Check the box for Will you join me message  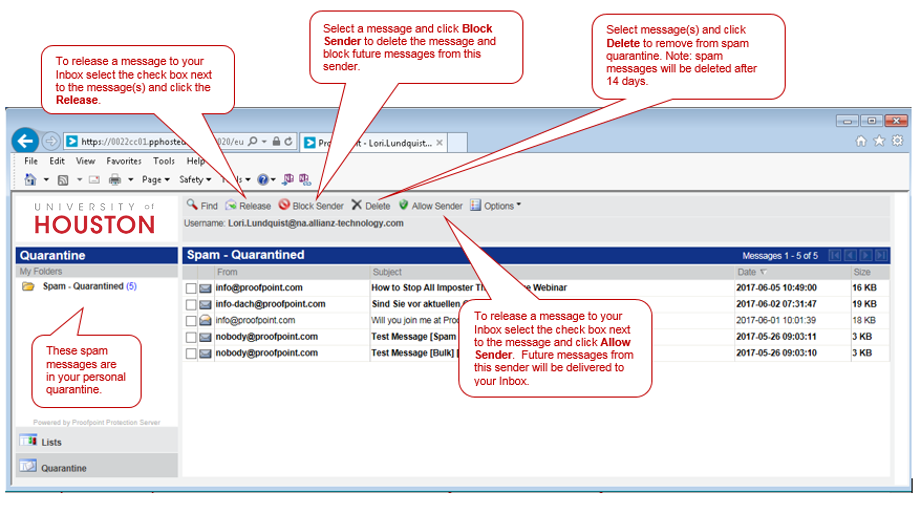191,321
